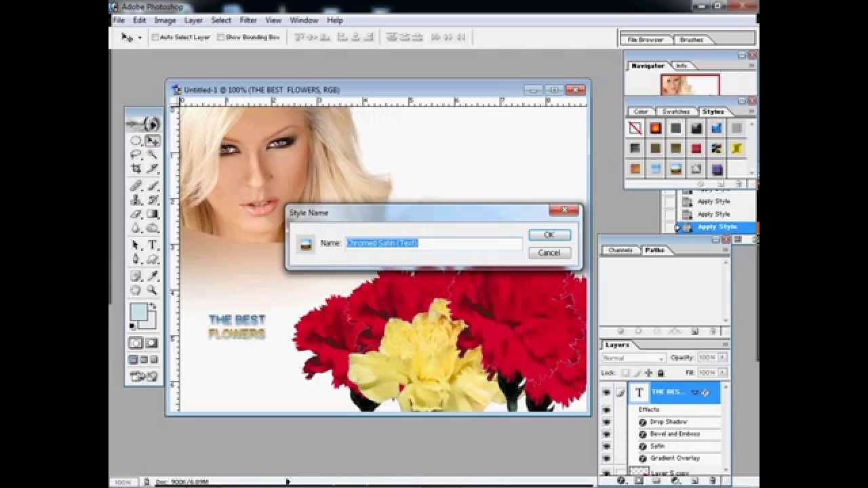The width and height of the screenshot is (868, 488).
Task: Select the Elliptical Marquee tool
Action: [x=136, y=141]
